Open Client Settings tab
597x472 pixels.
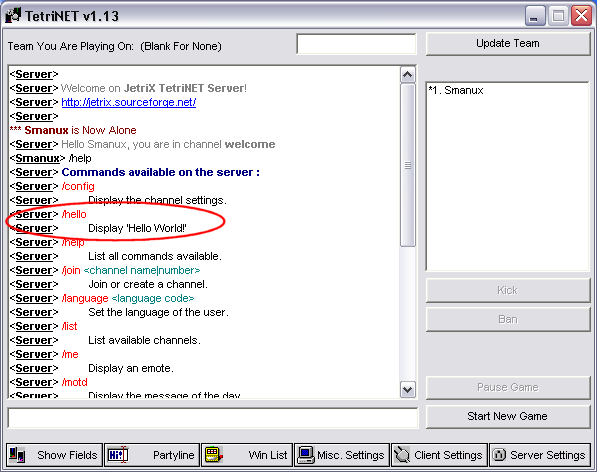(439, 455)
